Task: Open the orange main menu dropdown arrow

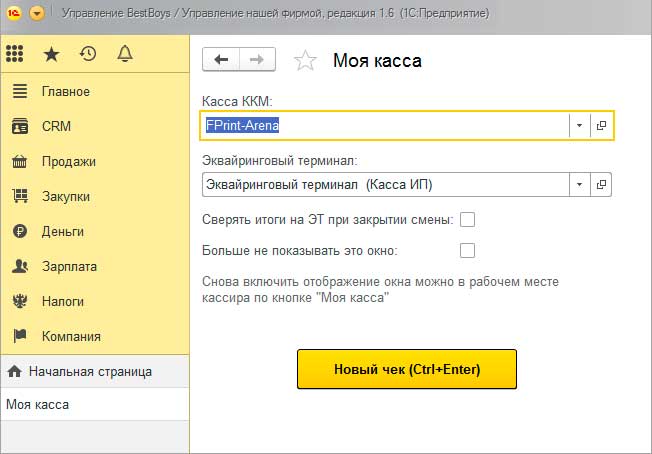Action: (37, 13)
